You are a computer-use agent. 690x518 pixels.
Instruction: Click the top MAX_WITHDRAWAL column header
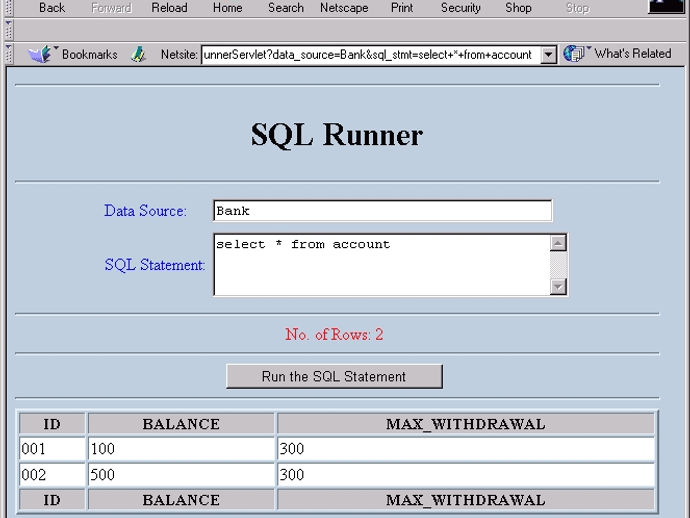[x=466, y=424]
